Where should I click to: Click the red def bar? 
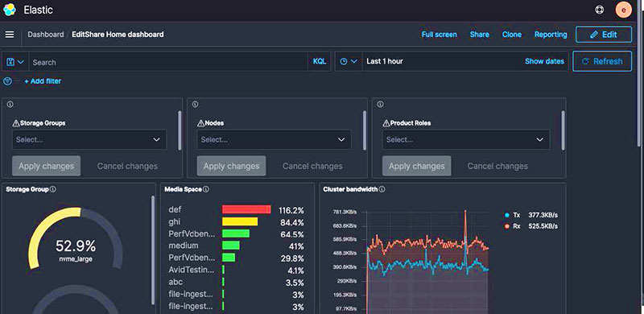(246, 209)
